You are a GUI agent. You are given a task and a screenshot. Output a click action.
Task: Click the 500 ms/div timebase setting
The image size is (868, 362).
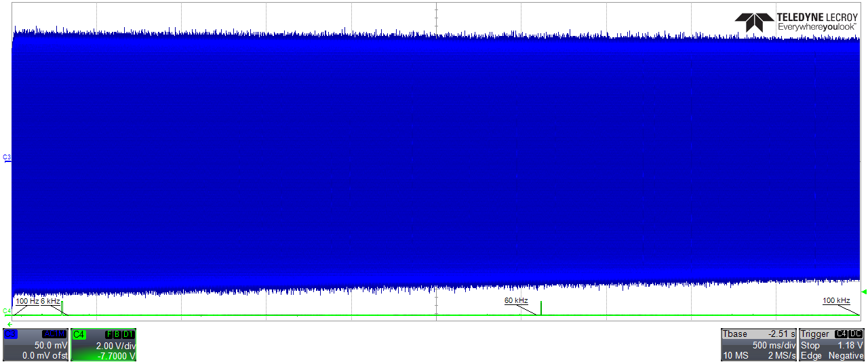tap(774, 345)
